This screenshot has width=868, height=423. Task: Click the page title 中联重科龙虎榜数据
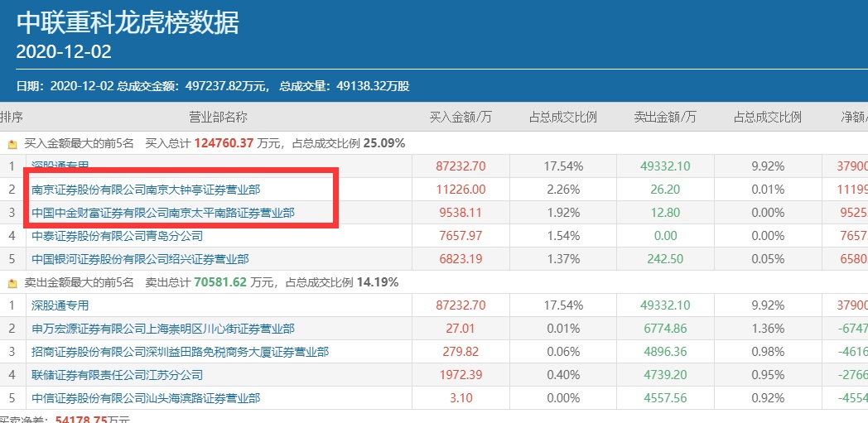click(x=128, y=22)
